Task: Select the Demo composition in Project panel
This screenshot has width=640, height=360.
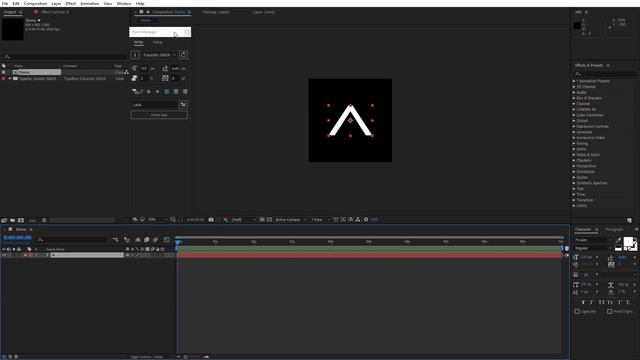Action: 36,72
